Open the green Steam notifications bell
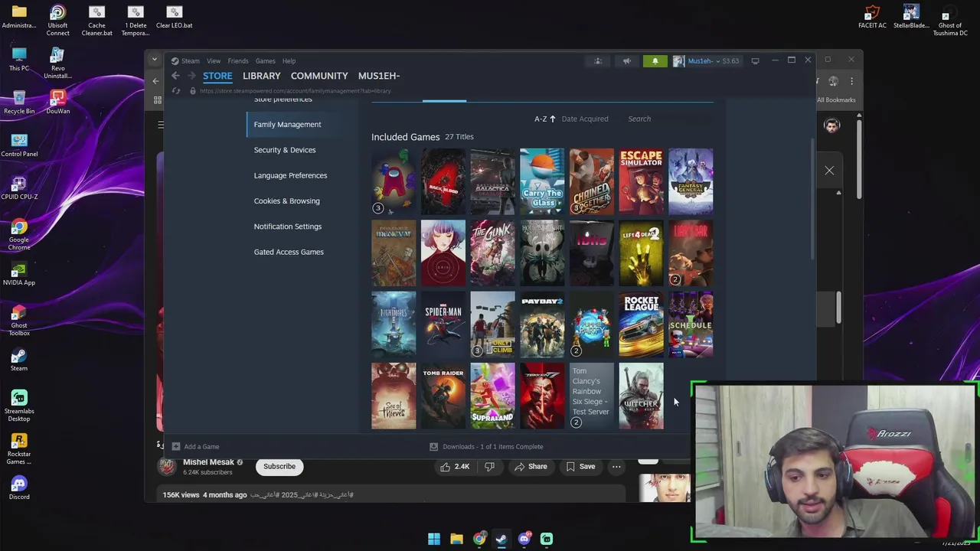Screen dimensions: 980x551 tap(655, 61)
